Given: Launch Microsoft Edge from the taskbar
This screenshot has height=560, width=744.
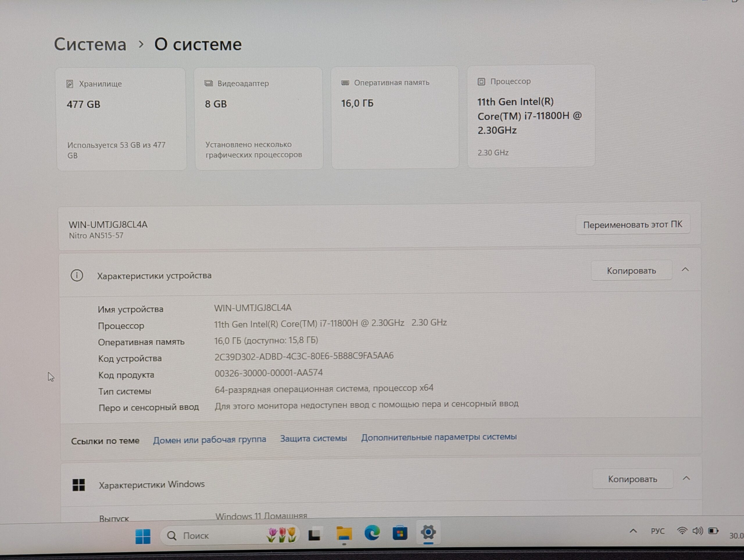Looking at the screenshot, I should pyautogui.click(x=372, y=533).
